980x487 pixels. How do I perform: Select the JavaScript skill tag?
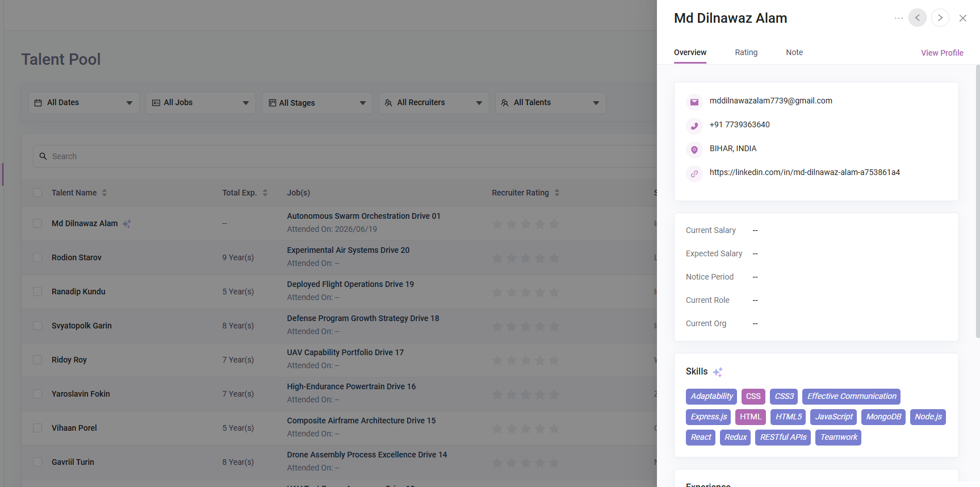click(x=834, y=417)
